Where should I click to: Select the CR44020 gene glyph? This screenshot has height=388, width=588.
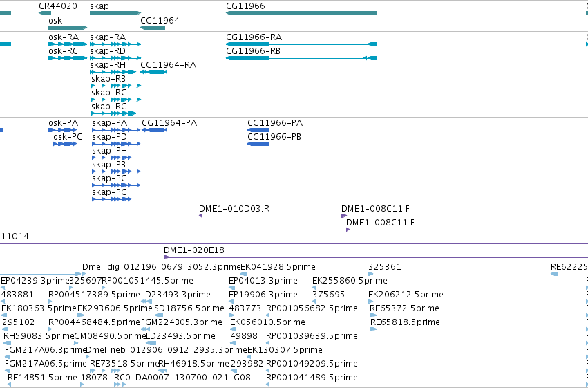(x=45, y=13)
